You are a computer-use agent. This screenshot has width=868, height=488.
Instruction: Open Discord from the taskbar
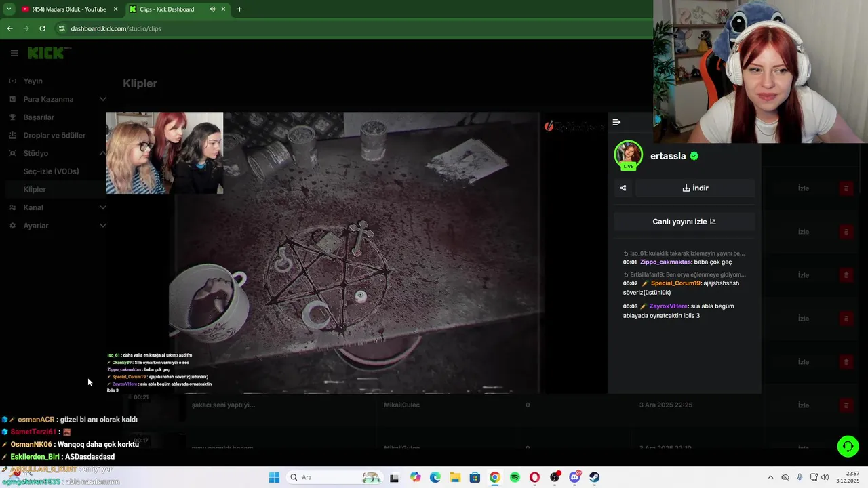point(575,477)
